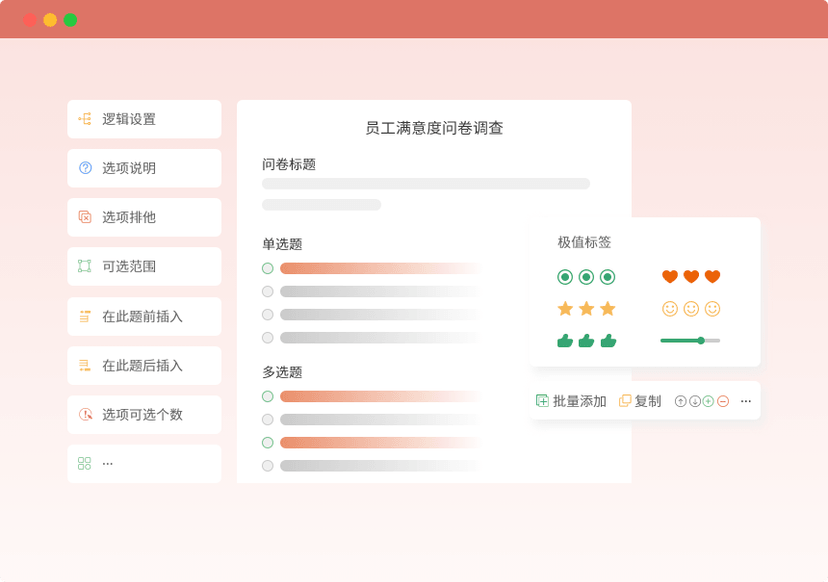Screen dimensions: 828x582
Task: Click the last yellow star rating icon
Action: coord(607,308)
